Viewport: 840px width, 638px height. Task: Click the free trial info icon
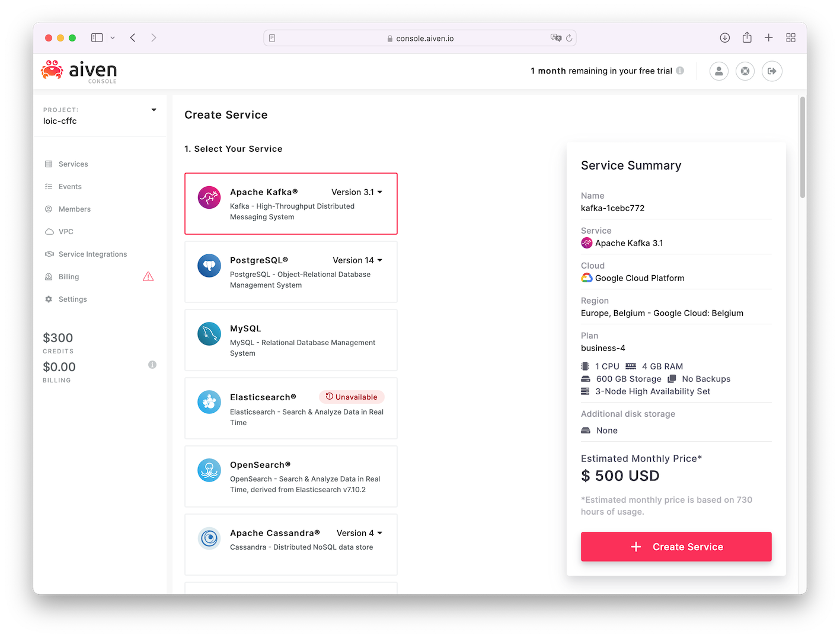680,71
